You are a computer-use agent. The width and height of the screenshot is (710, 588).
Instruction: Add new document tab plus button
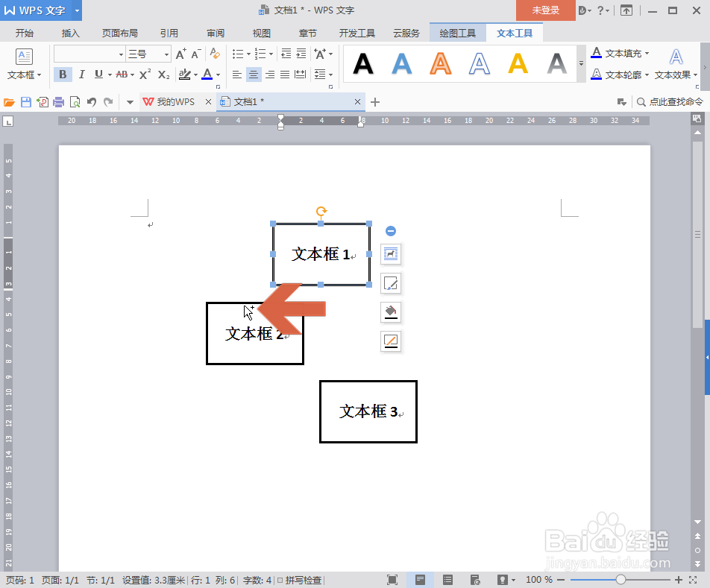(375, 102)
